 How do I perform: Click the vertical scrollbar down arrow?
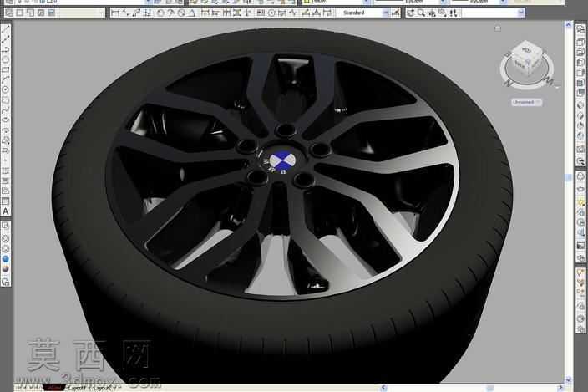pyautogui.click(x=569, y=380)
